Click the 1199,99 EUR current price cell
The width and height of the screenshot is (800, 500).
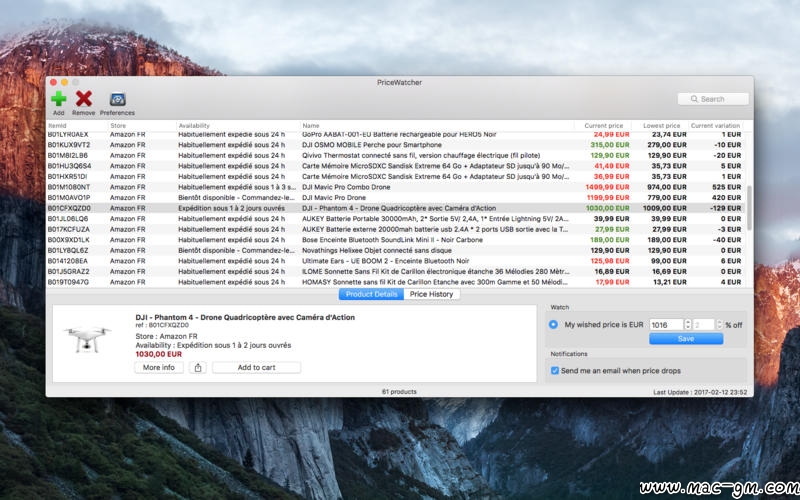tap(607, 197)
